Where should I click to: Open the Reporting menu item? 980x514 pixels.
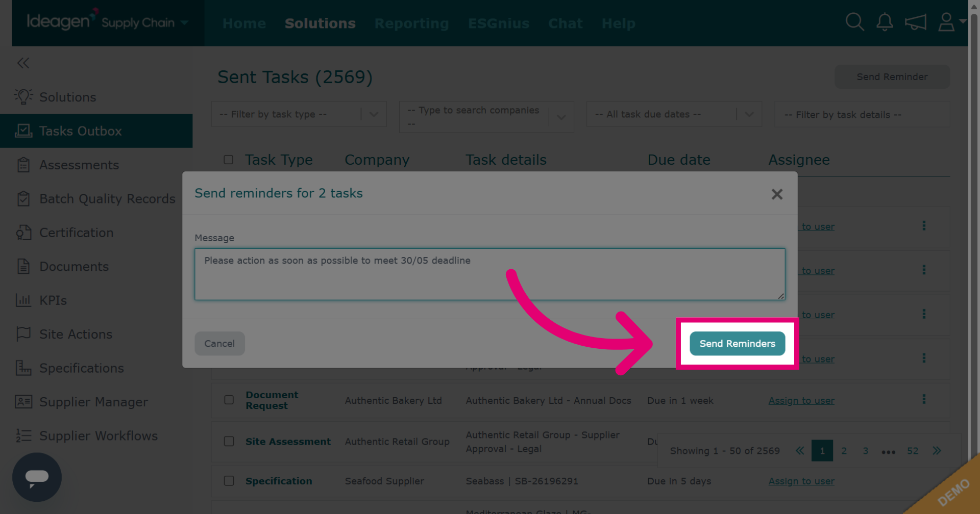(x=412, y=23)
